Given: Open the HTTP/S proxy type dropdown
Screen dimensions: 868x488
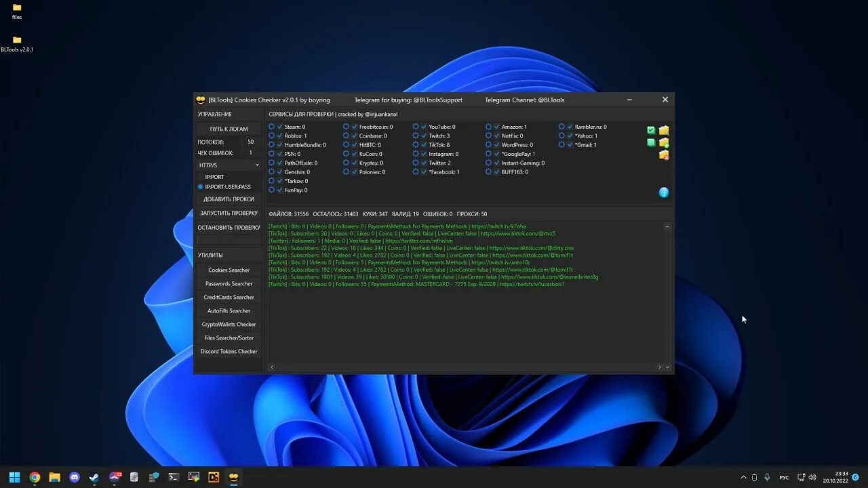Looking at the screenshot, I should (x=229, y=165).
